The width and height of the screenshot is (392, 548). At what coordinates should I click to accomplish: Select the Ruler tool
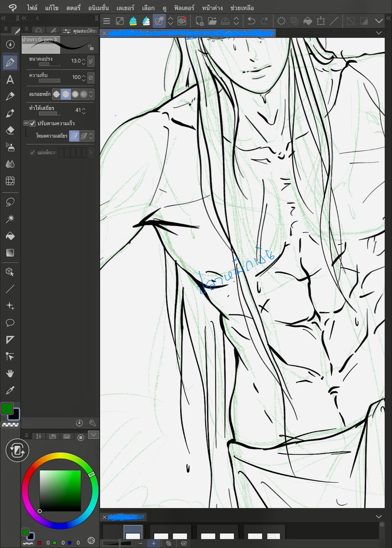[x=10, y=339]
